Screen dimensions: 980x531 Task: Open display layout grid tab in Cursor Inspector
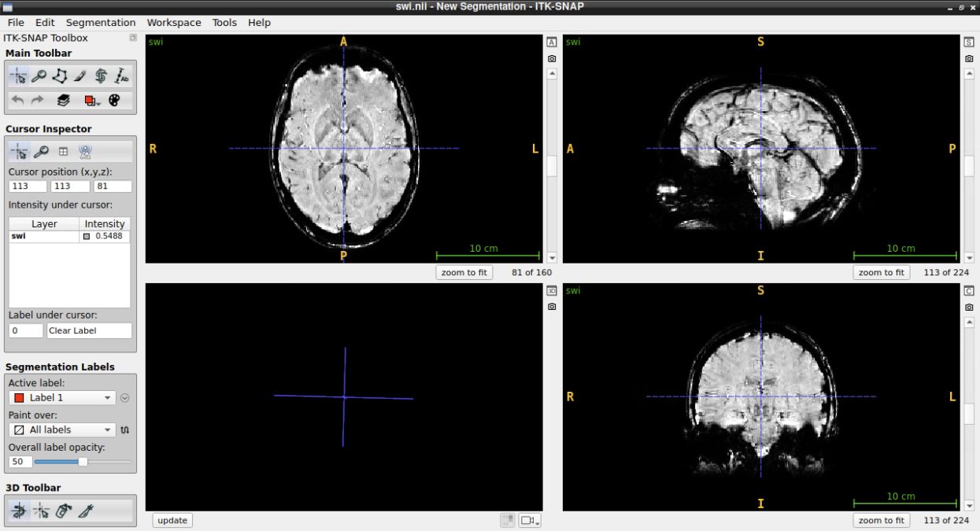[x=63, y=152]
